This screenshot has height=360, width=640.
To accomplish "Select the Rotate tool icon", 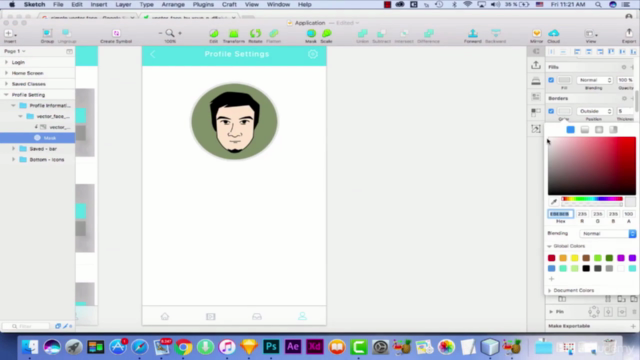I will 256,33.
